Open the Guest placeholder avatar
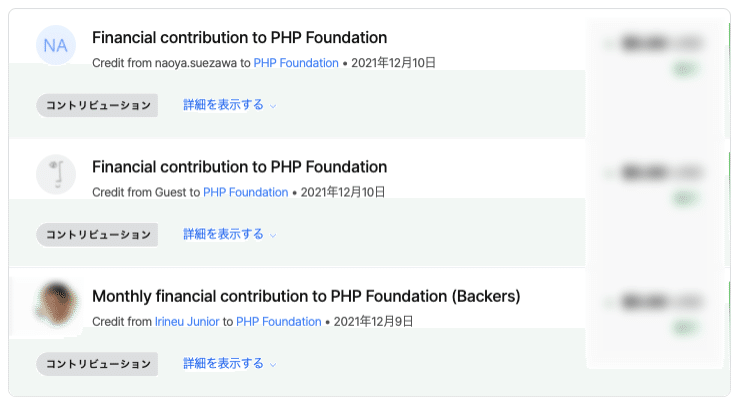 (x=56, y=174)
